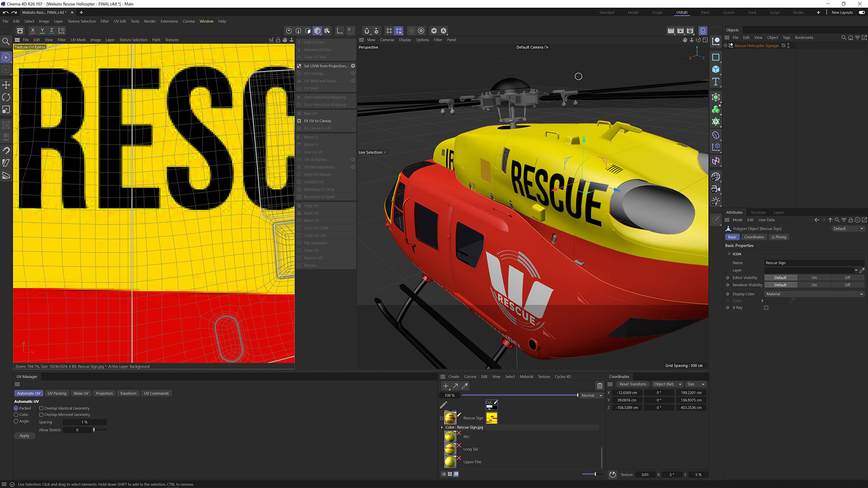The width and height of the screenshot is (868, 488).
Task: Click the lock icon in UV editor header
Action: (278, 40)
